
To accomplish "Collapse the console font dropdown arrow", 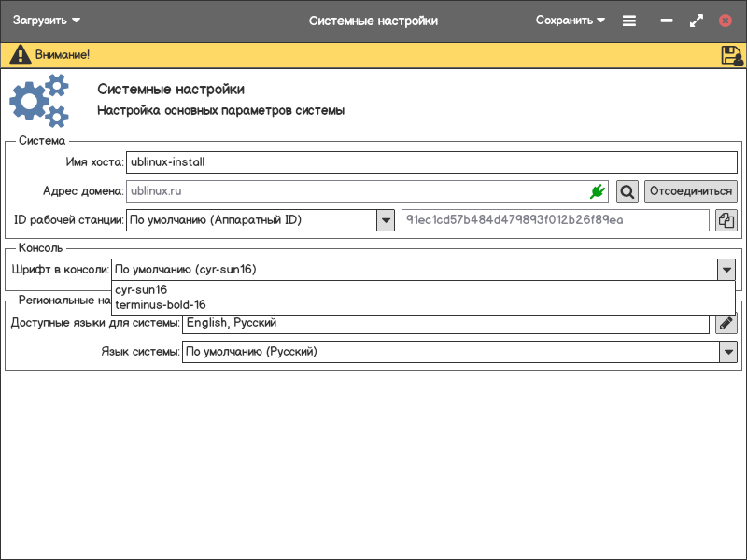I will tap(726, 270).
